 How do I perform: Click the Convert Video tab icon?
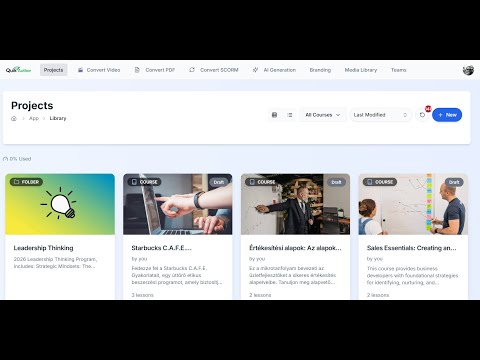(x=80, y=70)
